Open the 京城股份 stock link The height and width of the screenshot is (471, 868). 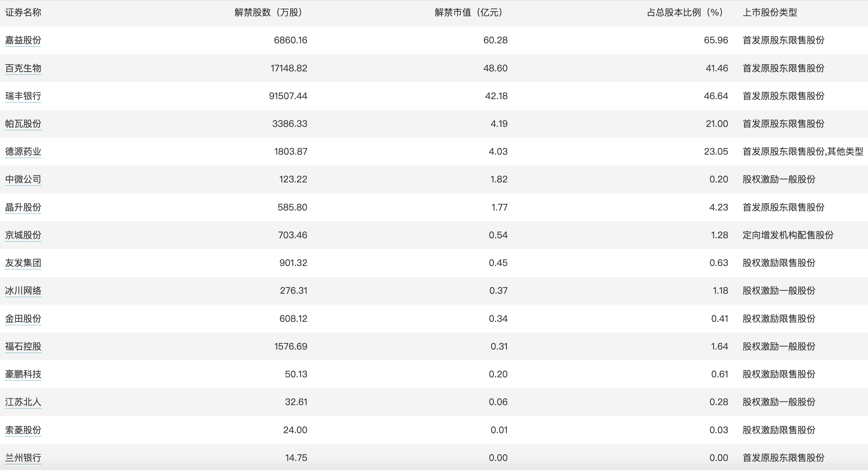pos(23,235)
